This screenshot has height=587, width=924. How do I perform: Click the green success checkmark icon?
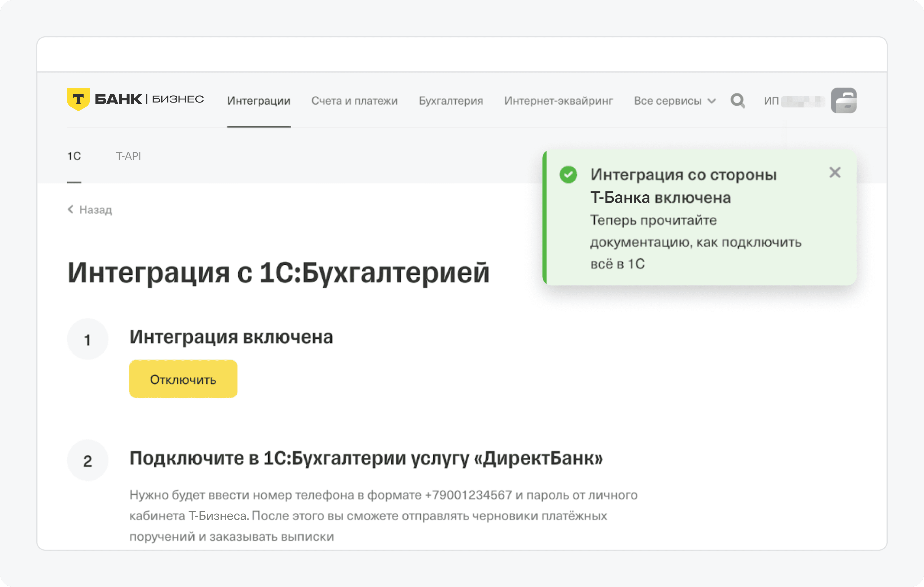[x=568, y=175]
